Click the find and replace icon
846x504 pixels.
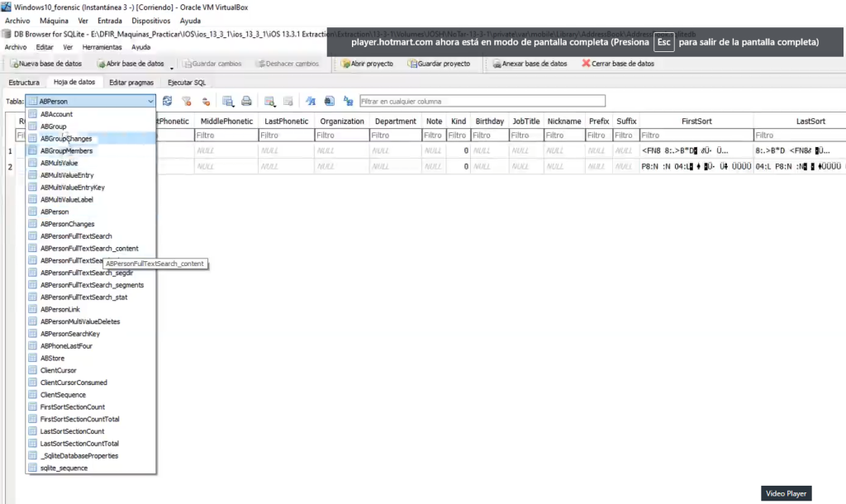348,101
